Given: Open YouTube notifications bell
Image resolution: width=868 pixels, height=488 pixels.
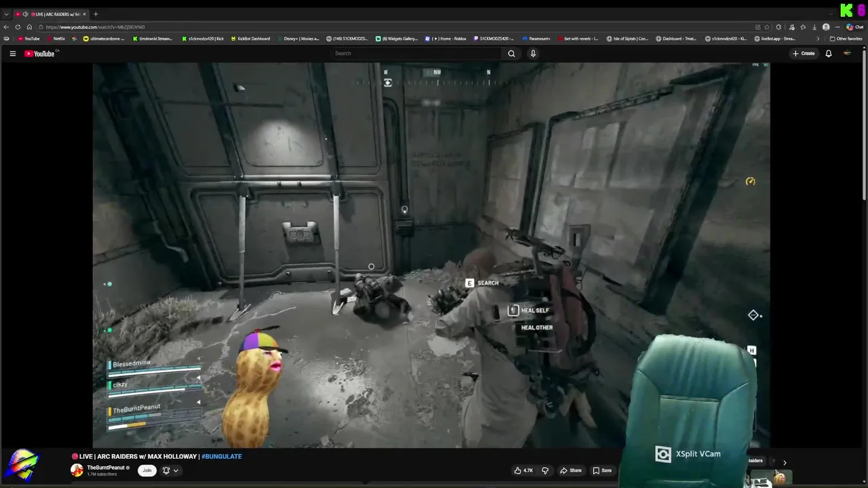Looking at the screenshot, I should 828,54.
